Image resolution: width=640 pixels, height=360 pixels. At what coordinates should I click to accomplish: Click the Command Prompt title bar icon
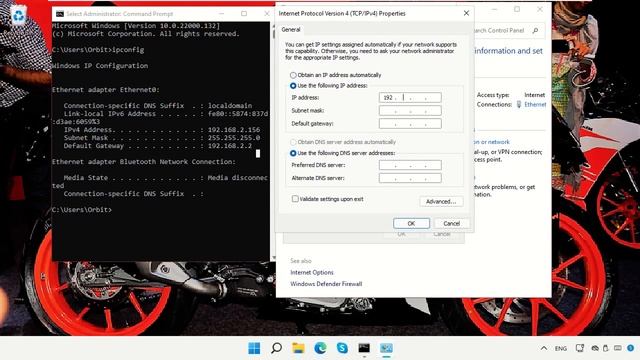point(60,14)
